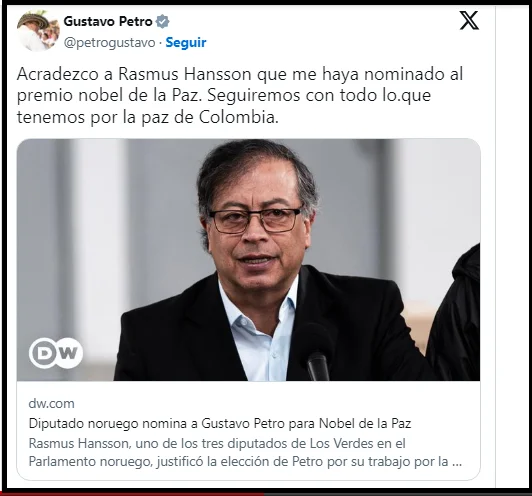The height and width of the screenshot is (496, 532).
Task: Open the DW article preview photo
Action: (248, 260)
